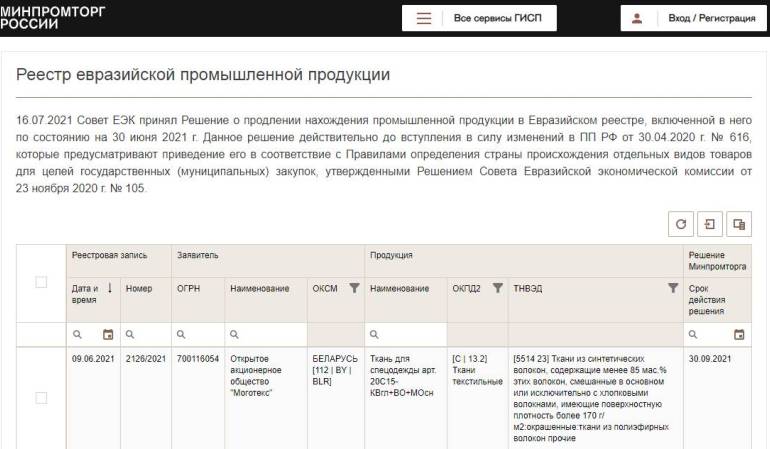Toggle the select-all header checkbox
Image resolution: width=770 pixels, height=449 pixels.
pos(41,282)
